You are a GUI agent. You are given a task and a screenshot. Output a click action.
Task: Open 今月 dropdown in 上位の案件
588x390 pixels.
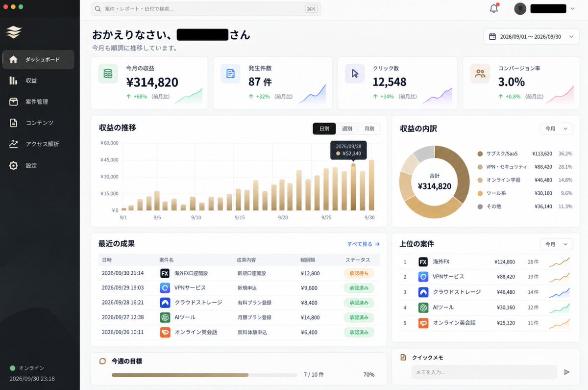[x=556, y=244]
